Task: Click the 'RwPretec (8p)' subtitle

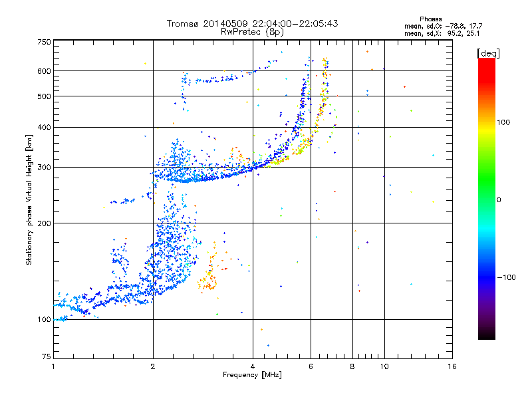Action: 252,32
